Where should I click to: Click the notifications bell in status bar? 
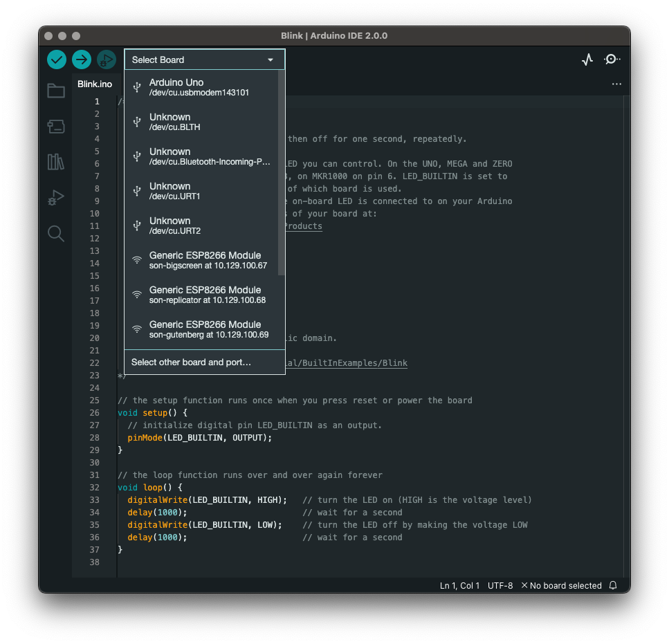tap(613, 585)
